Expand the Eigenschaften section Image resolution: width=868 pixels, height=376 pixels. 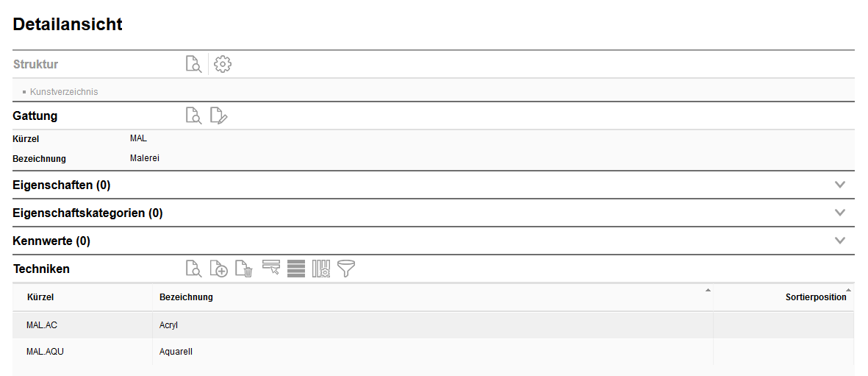tap(840, 185)
